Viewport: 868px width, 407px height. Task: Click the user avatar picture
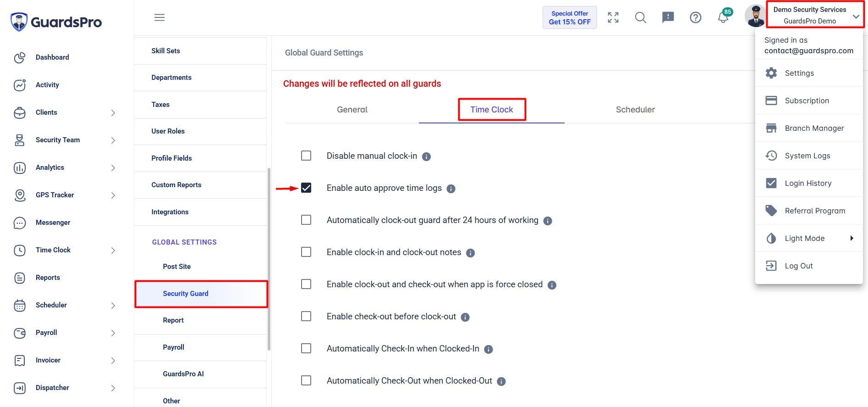coord(755,16)
